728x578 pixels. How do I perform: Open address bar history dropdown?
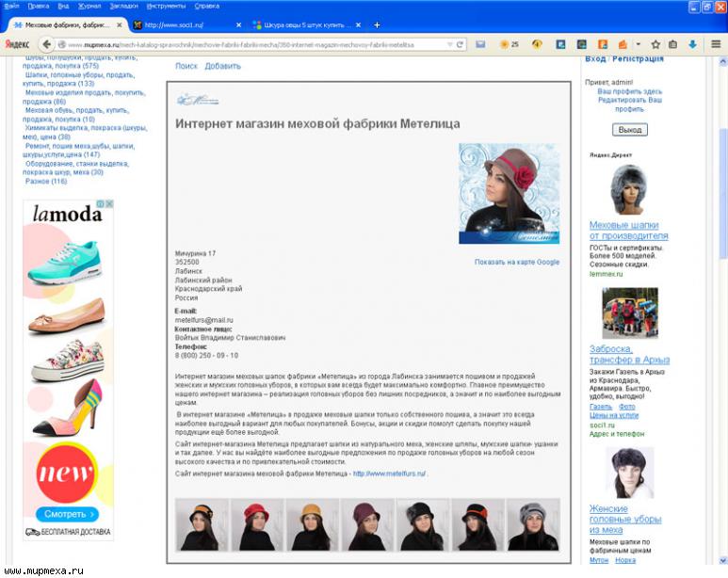click(x=449, y=44)
